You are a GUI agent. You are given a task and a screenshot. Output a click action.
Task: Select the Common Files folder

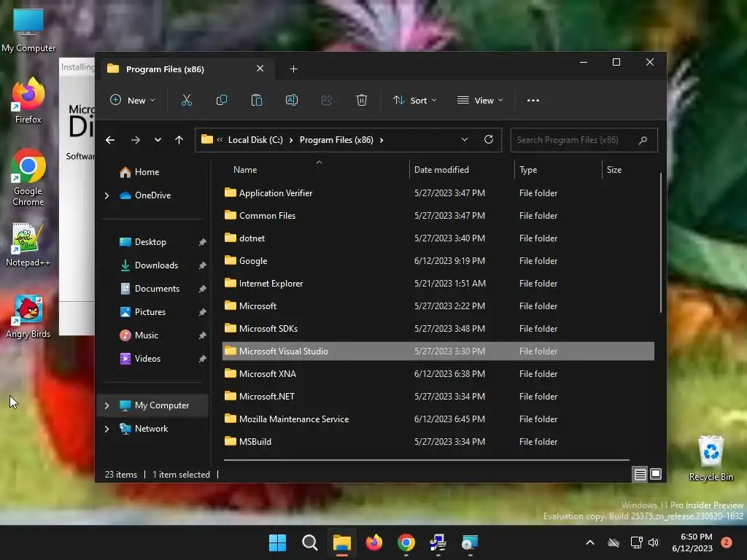pyautogui.click(x=438, y=216)
